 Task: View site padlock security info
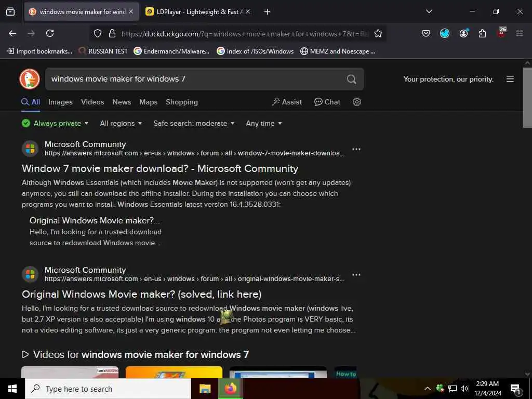112,33
